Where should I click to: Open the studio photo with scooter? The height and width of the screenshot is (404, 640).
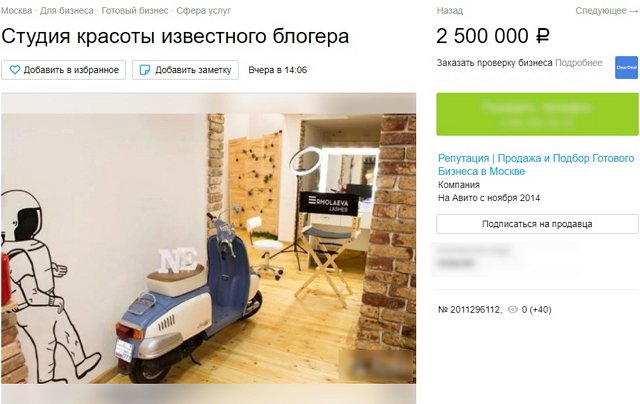click(x=209, y=238)
